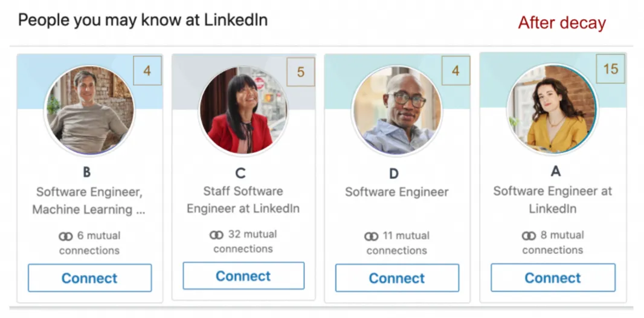Click score badge 15 on A's card
The image size is (644, 318).
(x=610, y=68)
